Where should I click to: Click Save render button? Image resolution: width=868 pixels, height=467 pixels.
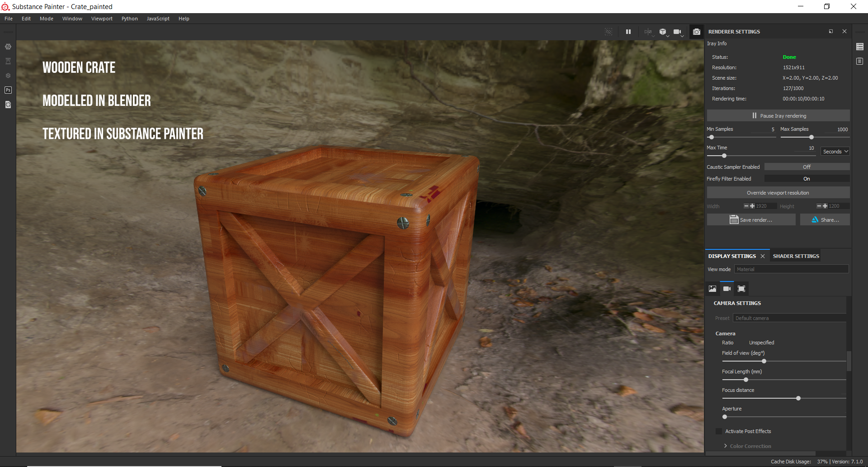click(751, 219)
